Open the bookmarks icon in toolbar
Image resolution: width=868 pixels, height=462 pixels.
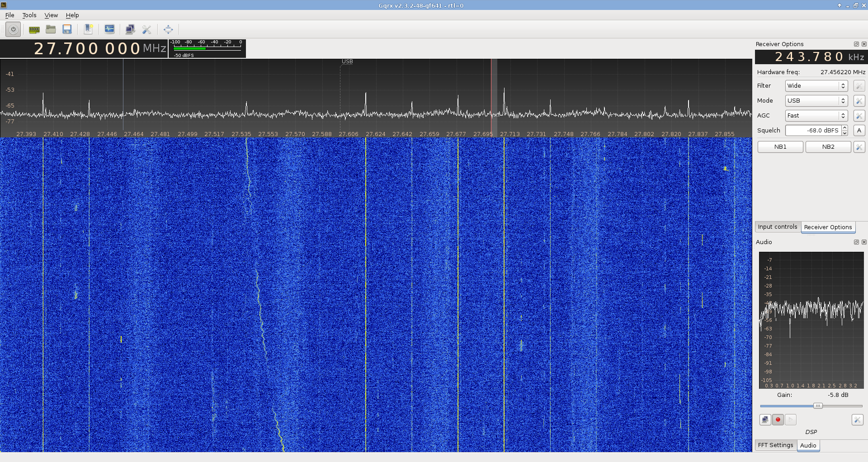point(88,29)
